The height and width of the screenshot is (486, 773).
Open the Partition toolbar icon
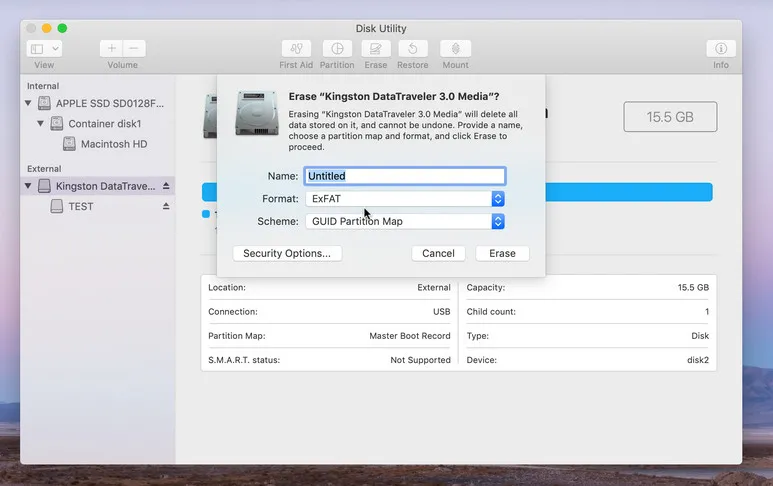coord(337,48)
